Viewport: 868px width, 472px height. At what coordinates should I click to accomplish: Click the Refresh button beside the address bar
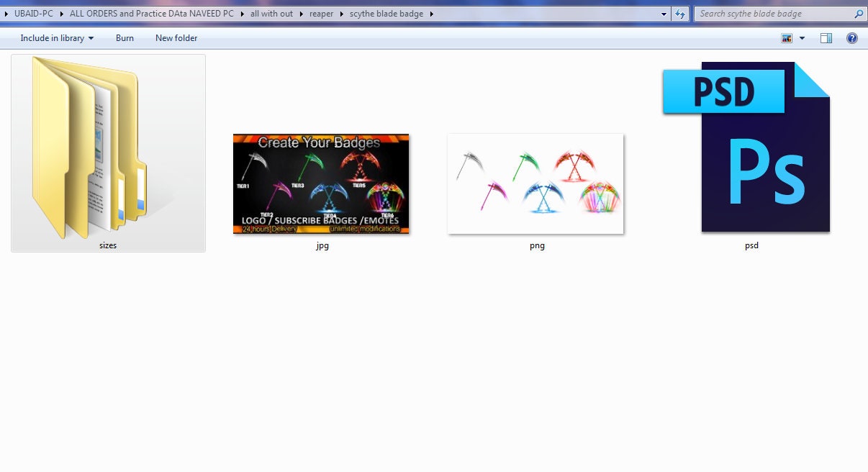[x=679, y=14]
